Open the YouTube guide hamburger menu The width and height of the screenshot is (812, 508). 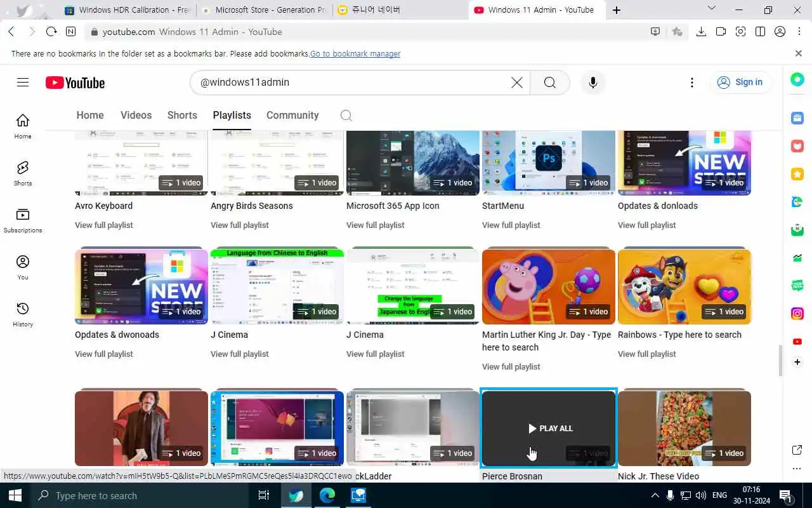pos(23,82)
